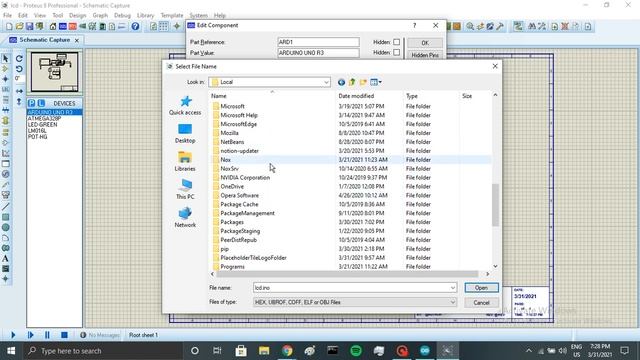This screenshot has width=640, height=360.
Task: Click the blue Help question mark icon
Action: 135,27
